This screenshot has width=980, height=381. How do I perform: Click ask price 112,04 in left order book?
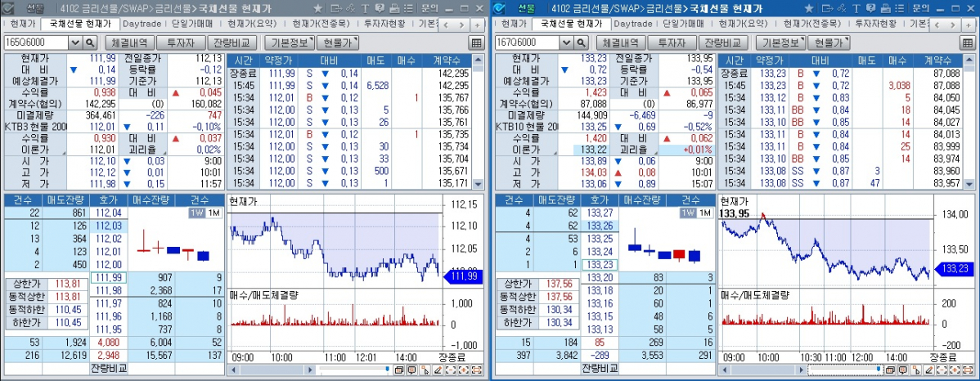(x=109, y=213)
